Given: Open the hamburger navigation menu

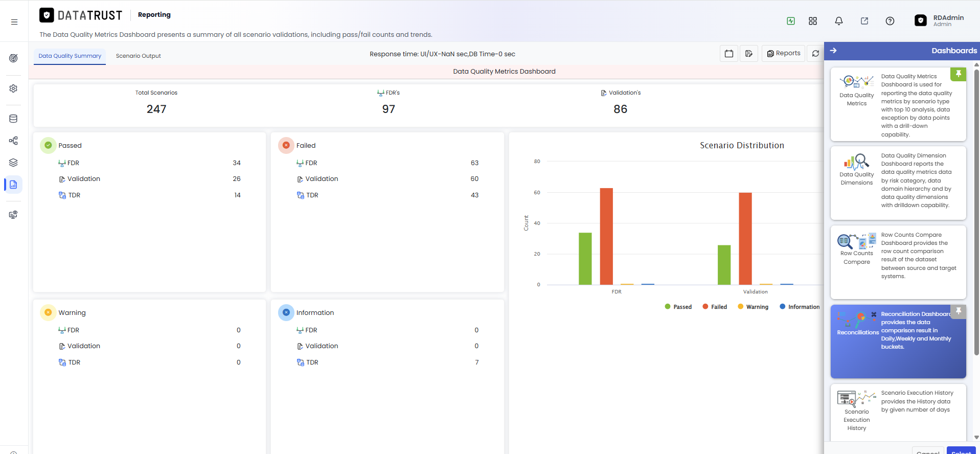Looking at the screenshot, I should pyautogui.click(x=14, y=22).
